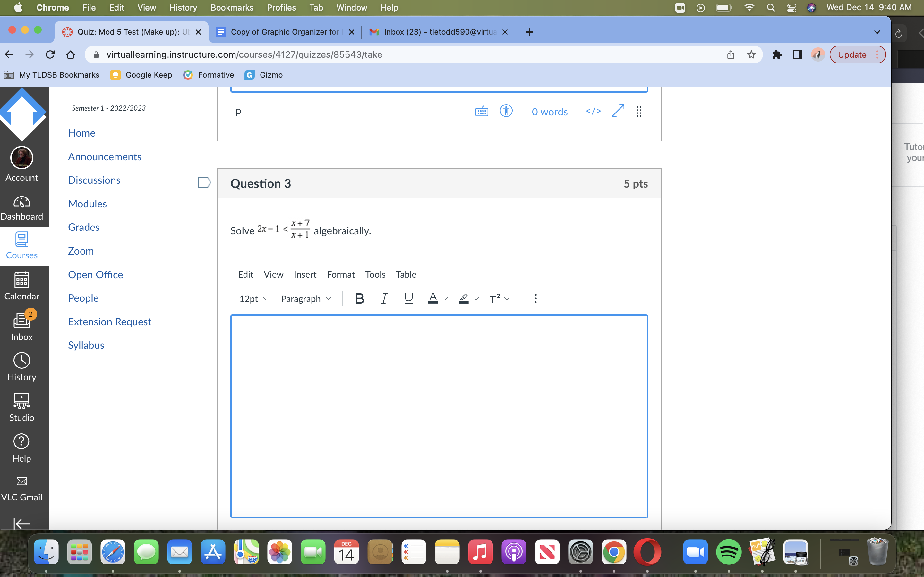Go to the Grades course link
The image size is (924, 577).
coord(84,227)
